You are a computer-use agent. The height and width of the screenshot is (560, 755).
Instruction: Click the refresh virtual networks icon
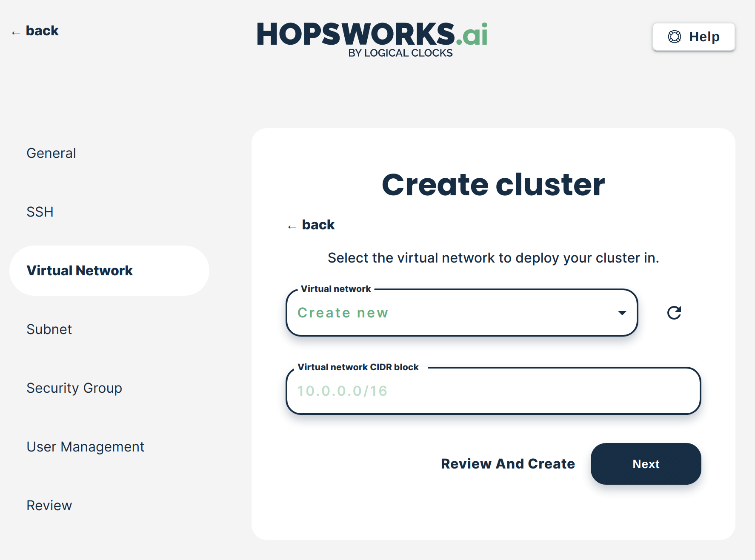674,313
